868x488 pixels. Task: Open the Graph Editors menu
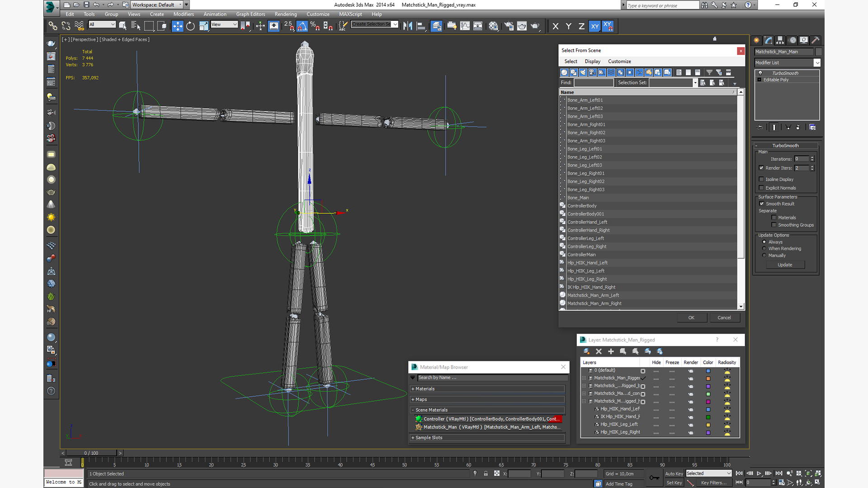[250, 14]
